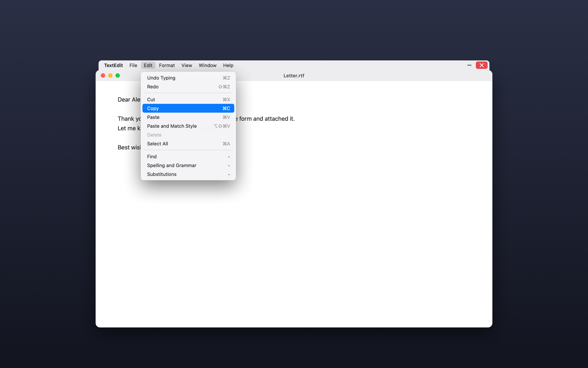Choose Undo Typing from Edit menu
This screenshot has height=368, width=588.
188,78
